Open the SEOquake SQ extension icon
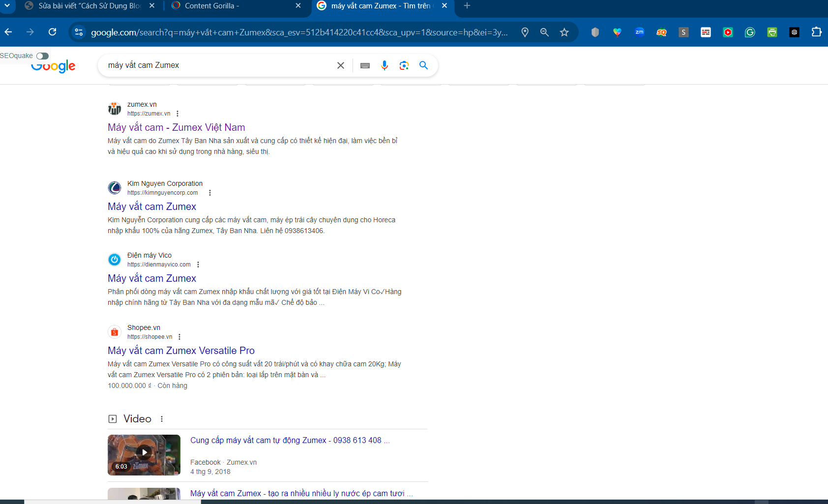This screenshot has height=504, width=828. coord(661,32)
